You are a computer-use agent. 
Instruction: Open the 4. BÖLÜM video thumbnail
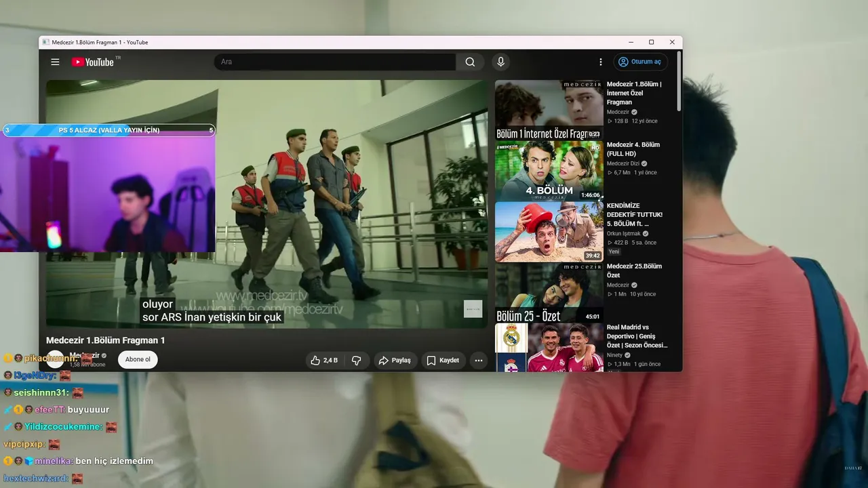pyautogui.click(x=549, y=171)
